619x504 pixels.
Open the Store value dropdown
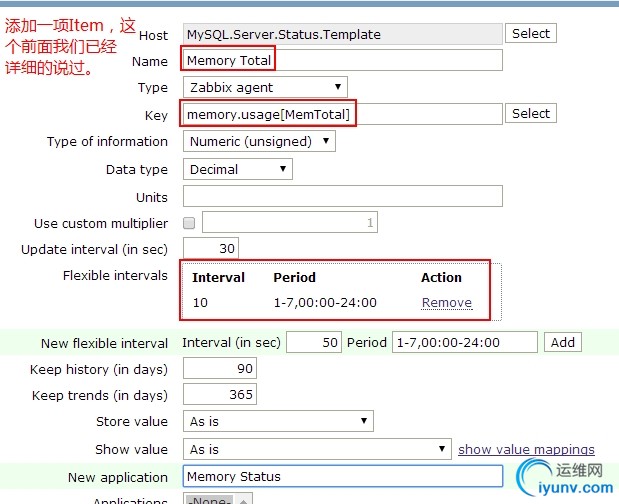278,421
